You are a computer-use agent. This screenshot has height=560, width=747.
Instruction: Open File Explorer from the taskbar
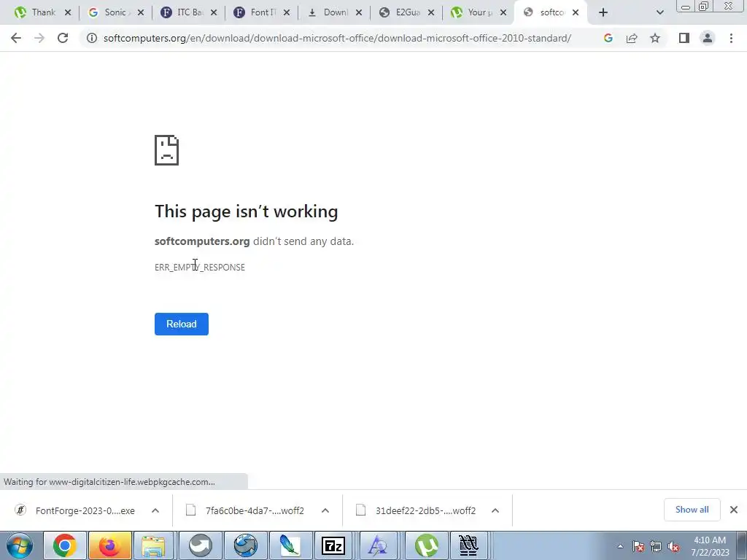tap(154, 545)
